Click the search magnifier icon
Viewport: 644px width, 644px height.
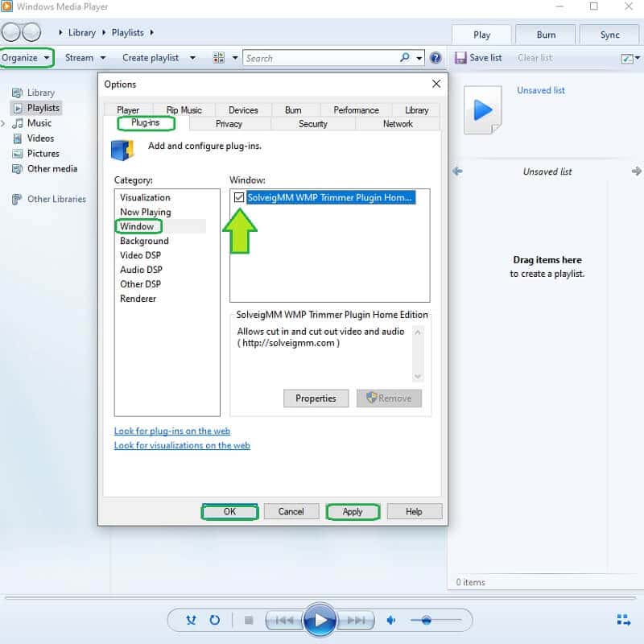pyautogui.click(x=405, y=58)
